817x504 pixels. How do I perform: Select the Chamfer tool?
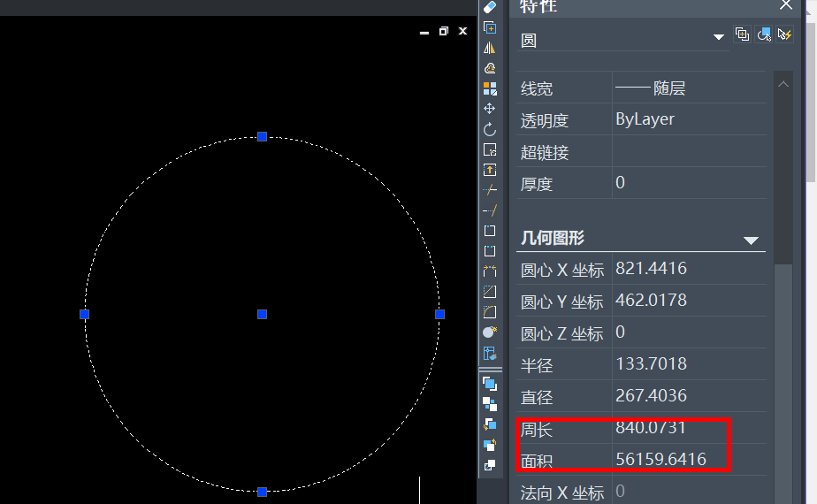(490, 292)
